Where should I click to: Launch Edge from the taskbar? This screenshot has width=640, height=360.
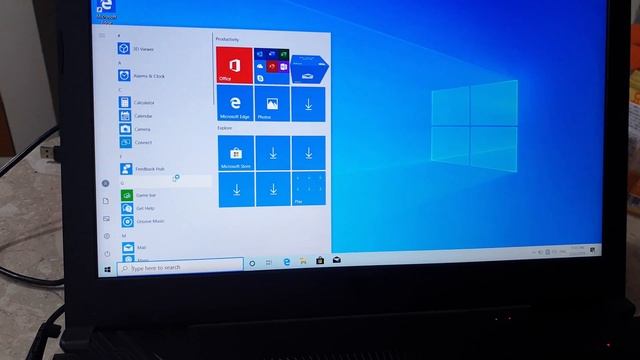point(287,262)
